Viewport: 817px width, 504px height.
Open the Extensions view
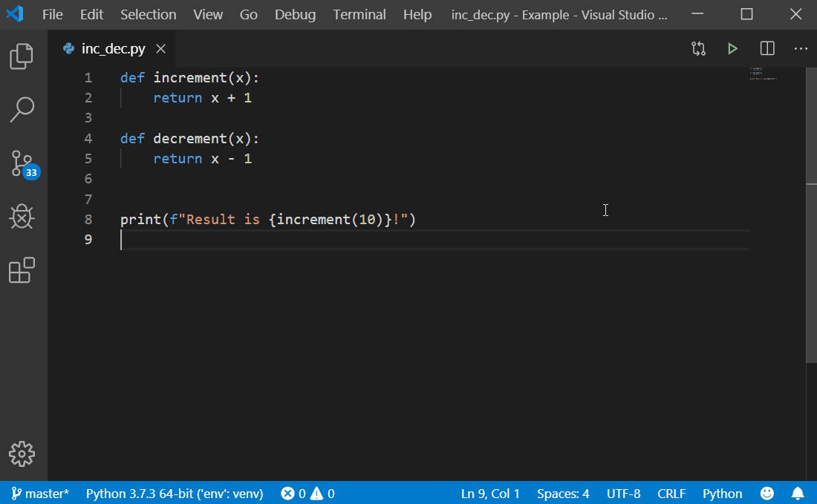pos(22,270)
